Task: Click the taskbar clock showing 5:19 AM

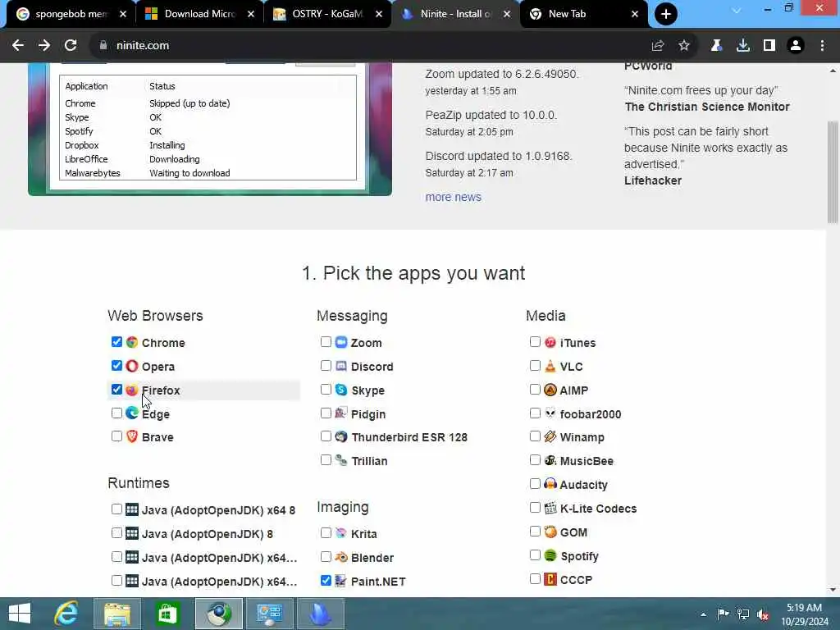Action: (x=804, y=614)
